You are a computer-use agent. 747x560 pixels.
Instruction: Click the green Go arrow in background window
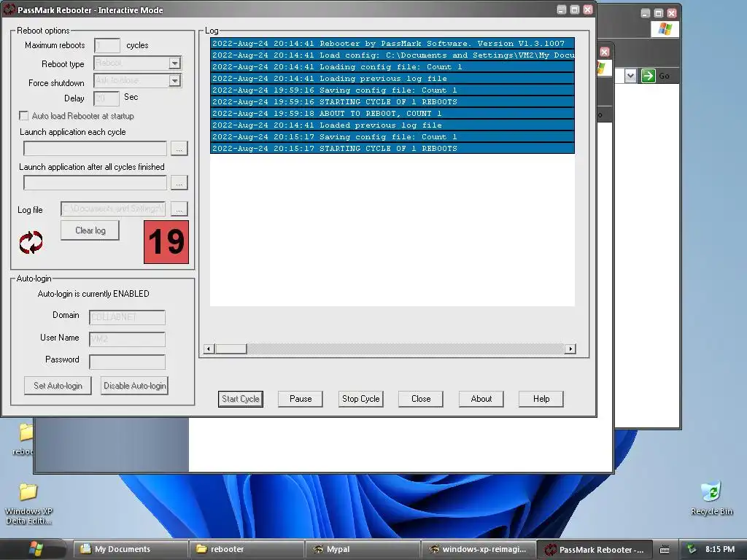(x=648, y=76)
